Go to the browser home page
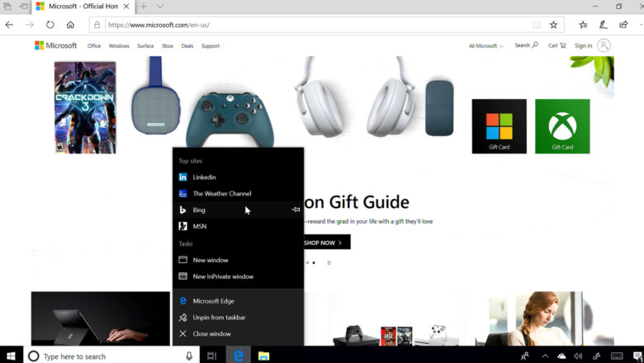Viewport: 644px width, 363px height. pyautogui.click(x=71, y=25)
